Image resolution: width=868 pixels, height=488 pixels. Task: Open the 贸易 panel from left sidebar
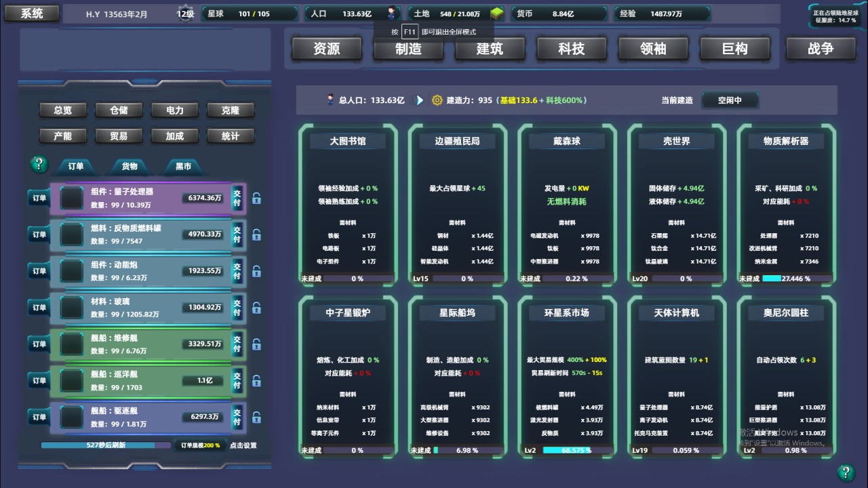coord(119,136)
